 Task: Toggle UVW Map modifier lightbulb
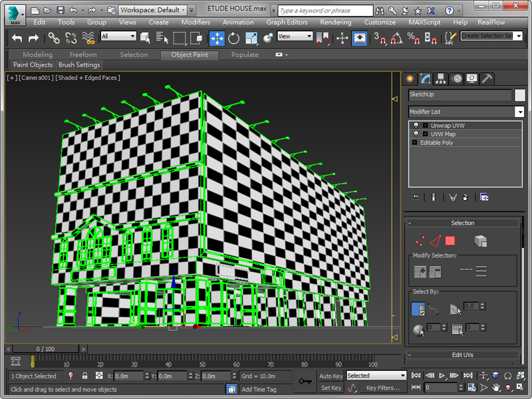pos(416,134)
